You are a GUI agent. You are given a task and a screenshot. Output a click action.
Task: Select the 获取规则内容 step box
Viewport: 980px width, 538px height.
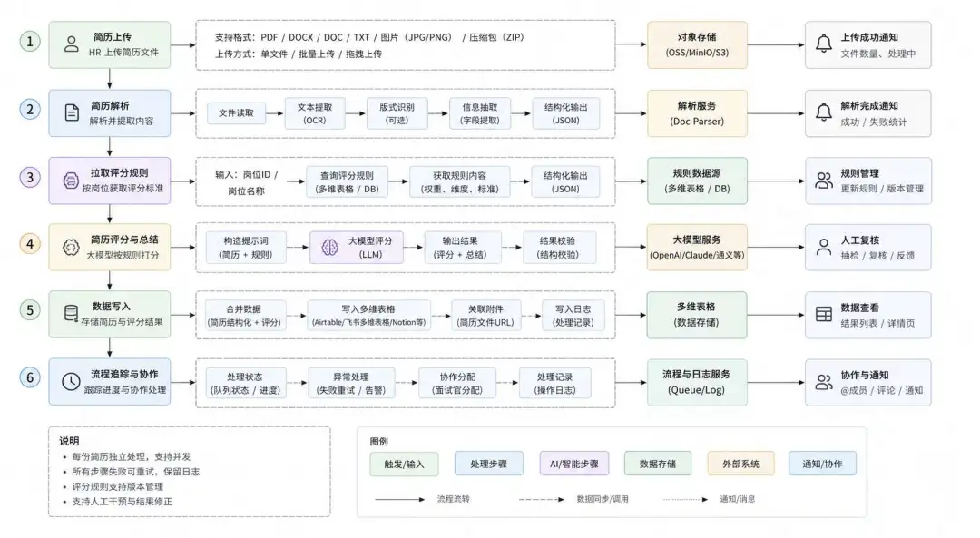tap(459, 181)
